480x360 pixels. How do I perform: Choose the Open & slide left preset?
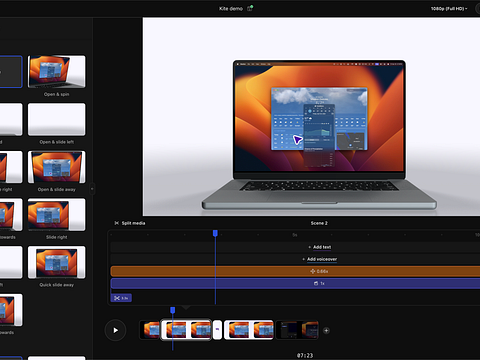click(57, 119)
